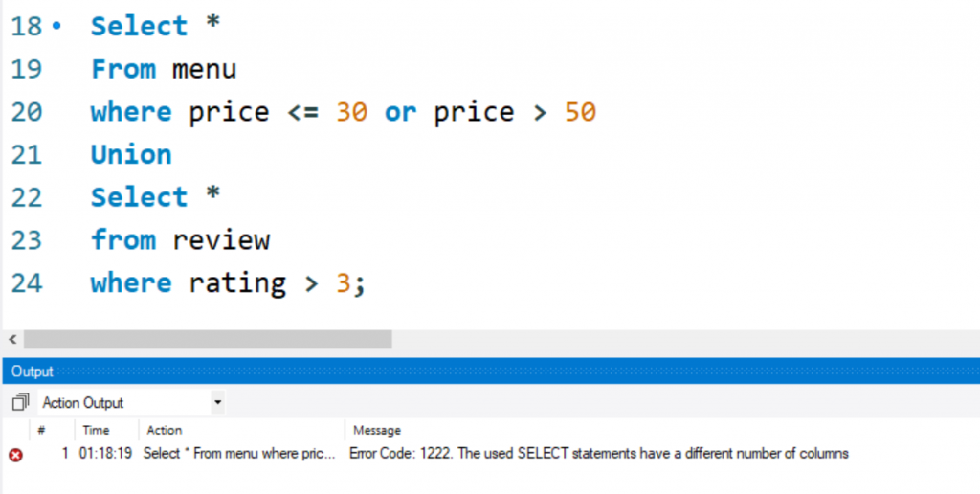Screen dimensions: 980x494
Task: Select the Error Code 1222 message text
Action: 599,454
